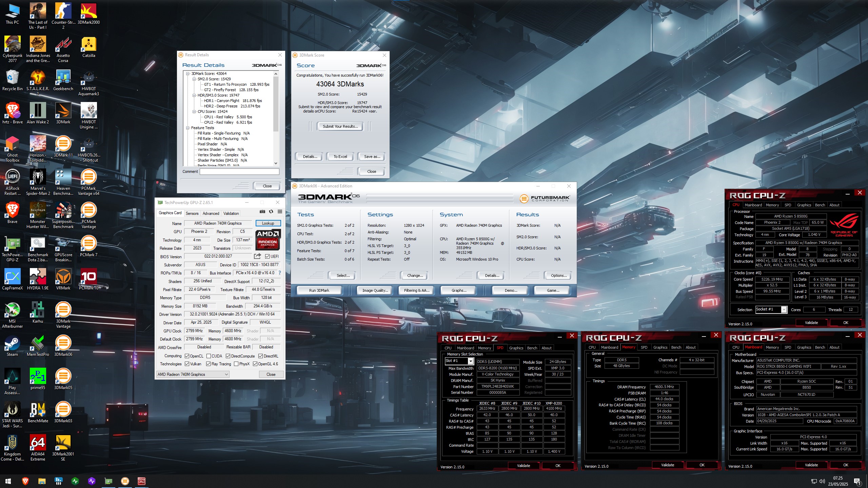This screenshot has width=868, height=488.
Task: Open the prime95 desktop icon
Action: 38,379
